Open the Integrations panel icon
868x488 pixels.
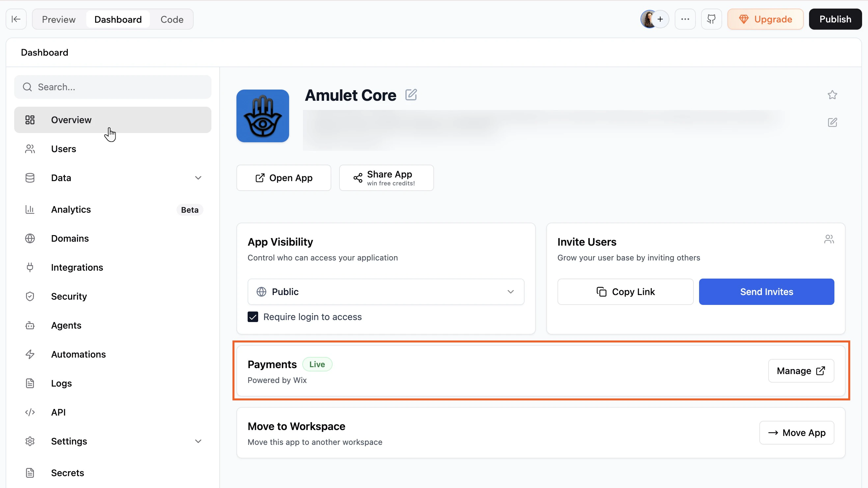click(x=30, y=267)
